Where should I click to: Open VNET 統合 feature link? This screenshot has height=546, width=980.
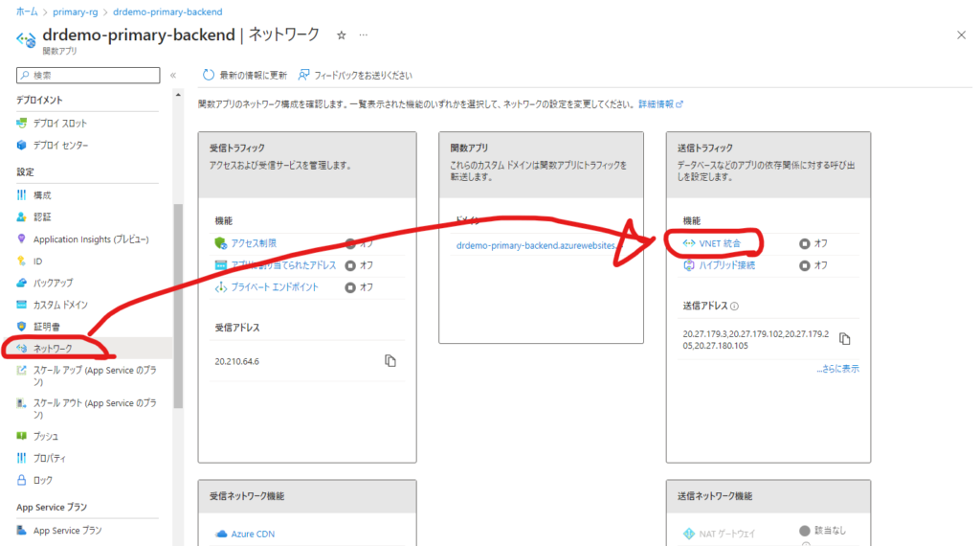tap(720, 243)
